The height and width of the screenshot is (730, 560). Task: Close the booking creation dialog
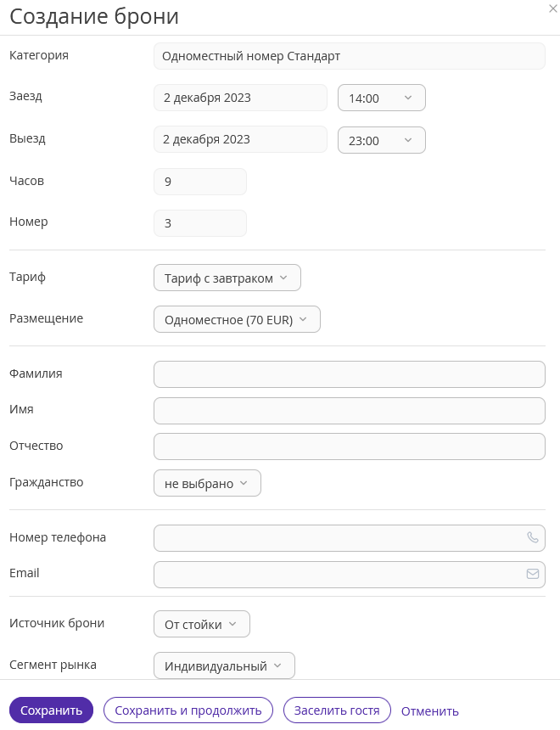click(x=553, y=8)
